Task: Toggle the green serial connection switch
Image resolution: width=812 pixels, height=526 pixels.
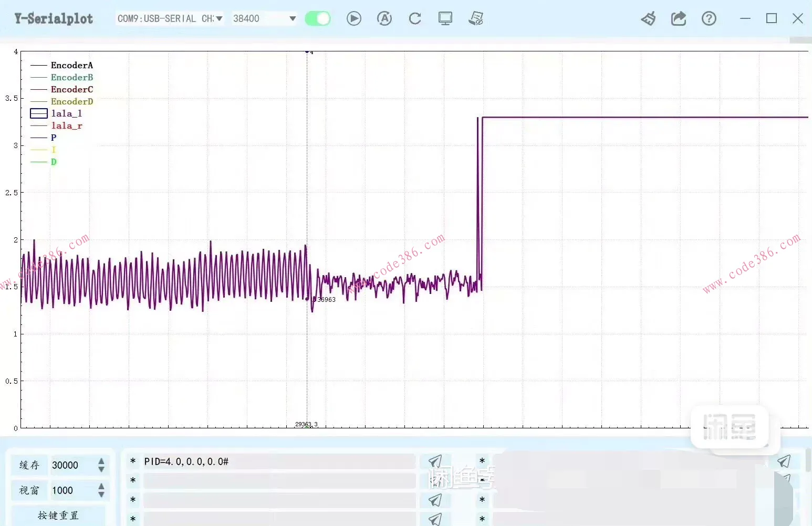Action: point(318,19)
